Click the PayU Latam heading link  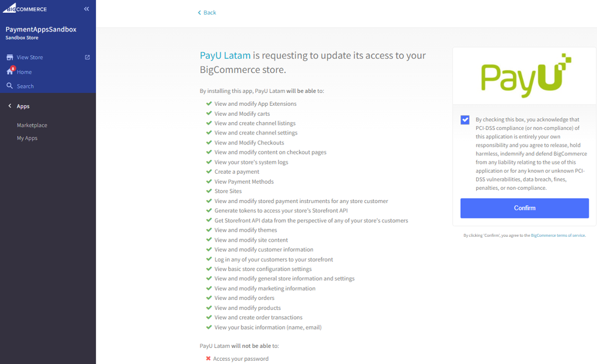[x=225, y=55]
